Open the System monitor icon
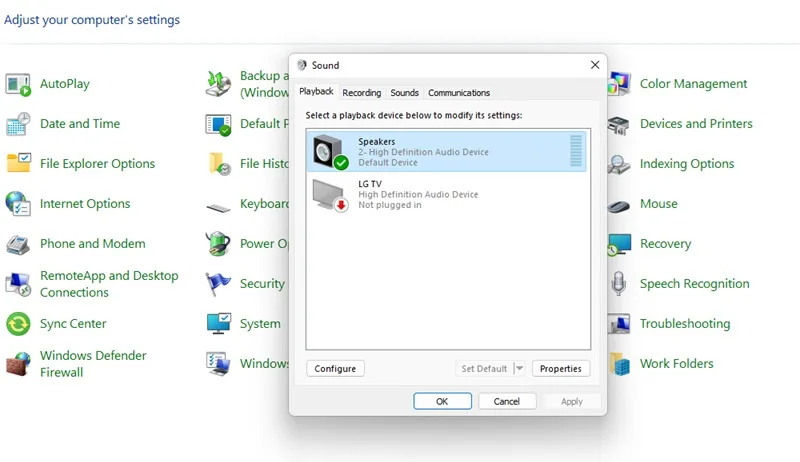The image size is (800, 462). 218,323
